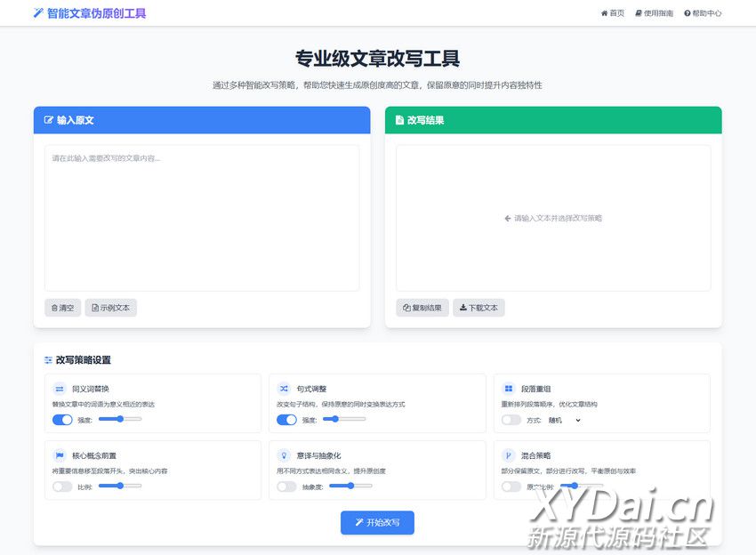Screen dimensions: 756x555
Task: Click the 同义词替换 swap arrows icon
Action: click(x=60, y=389)
